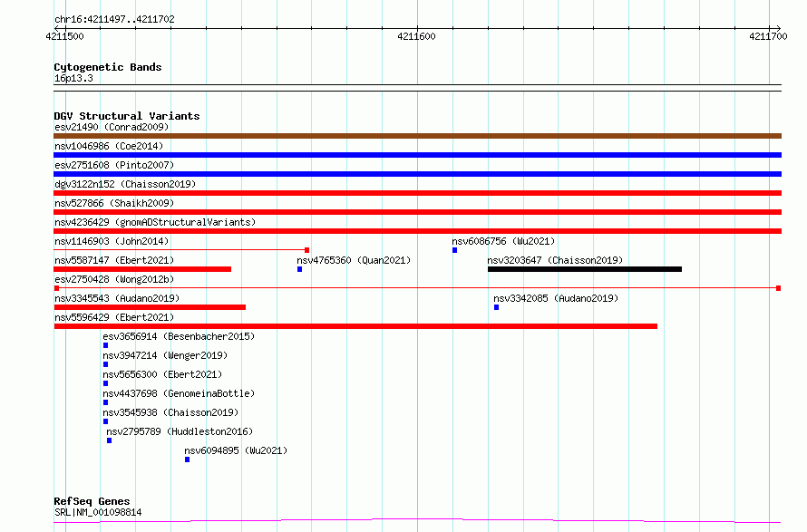Click the nsv3345543 (Audano2019) label text

[x=117, y=298]
